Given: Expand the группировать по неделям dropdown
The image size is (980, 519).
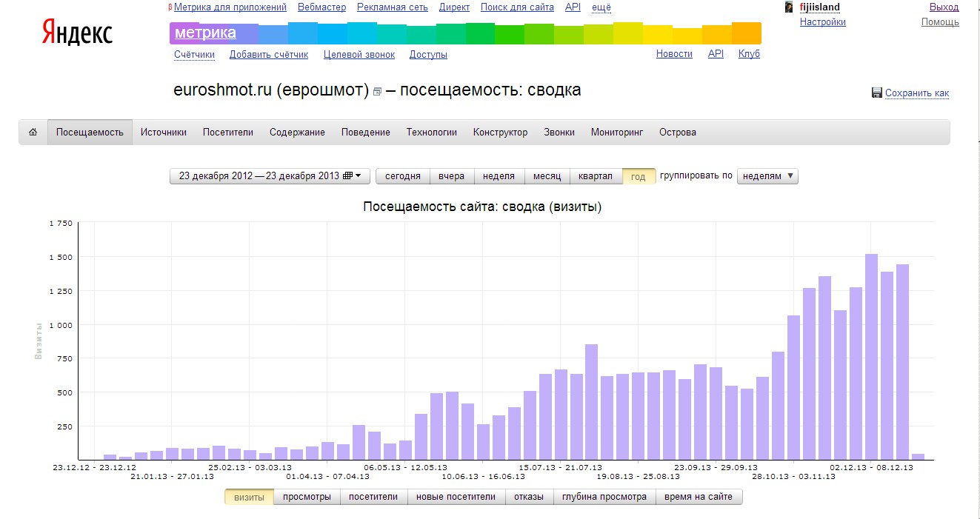Looking at the screenshot, I should [x=767, y=176].
